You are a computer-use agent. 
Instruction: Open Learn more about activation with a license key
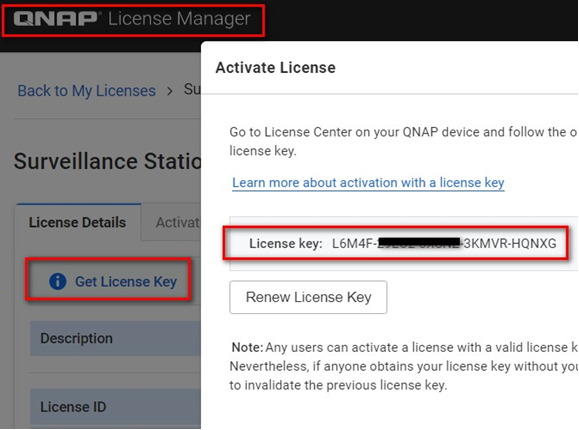click(x=368, y=182)
